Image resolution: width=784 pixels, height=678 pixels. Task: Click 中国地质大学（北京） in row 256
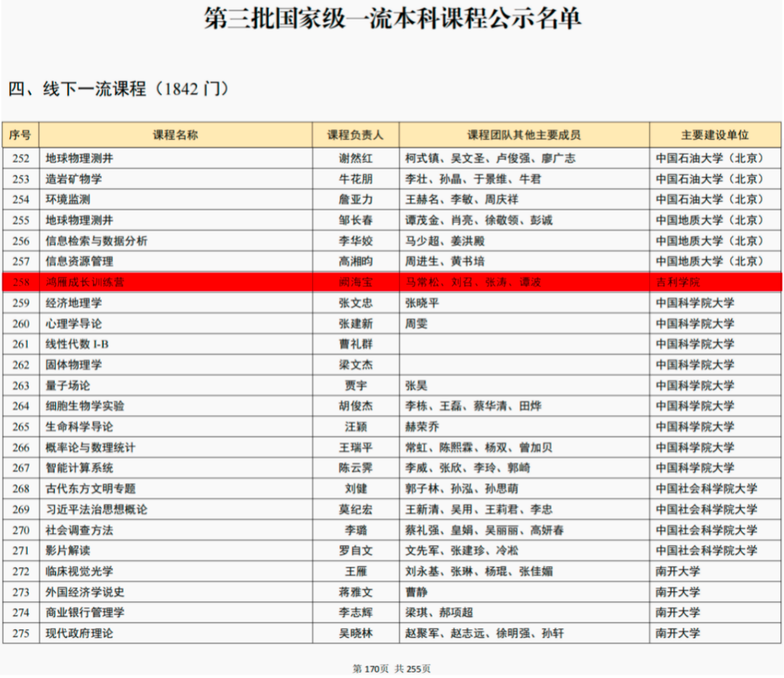(x=711, y=241)
